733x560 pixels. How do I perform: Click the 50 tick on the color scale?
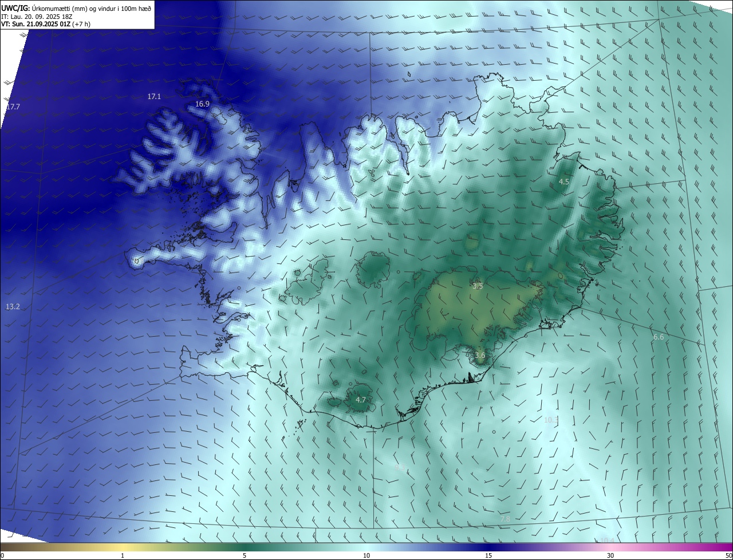tap(729, 555)
